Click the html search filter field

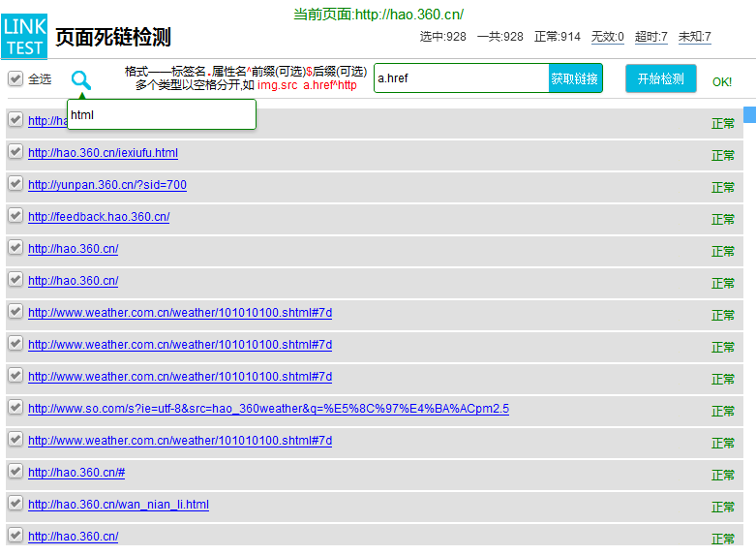[x=161, y=114]
